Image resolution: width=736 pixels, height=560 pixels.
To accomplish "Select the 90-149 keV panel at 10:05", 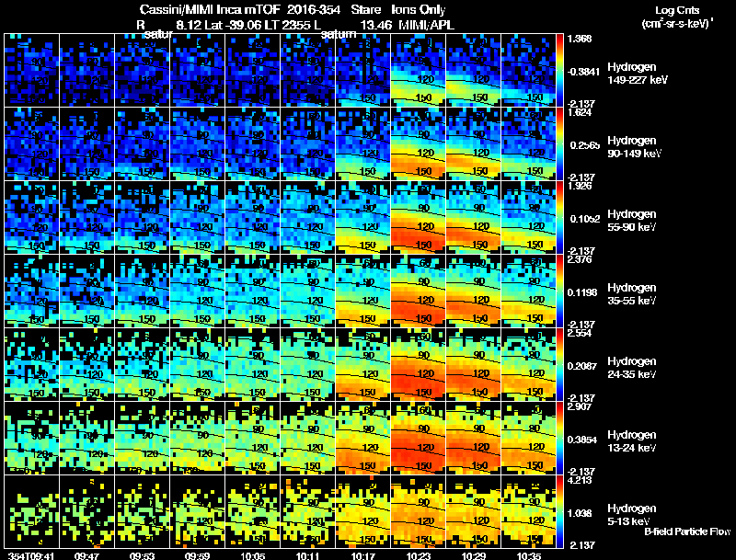I will point(252,144).
